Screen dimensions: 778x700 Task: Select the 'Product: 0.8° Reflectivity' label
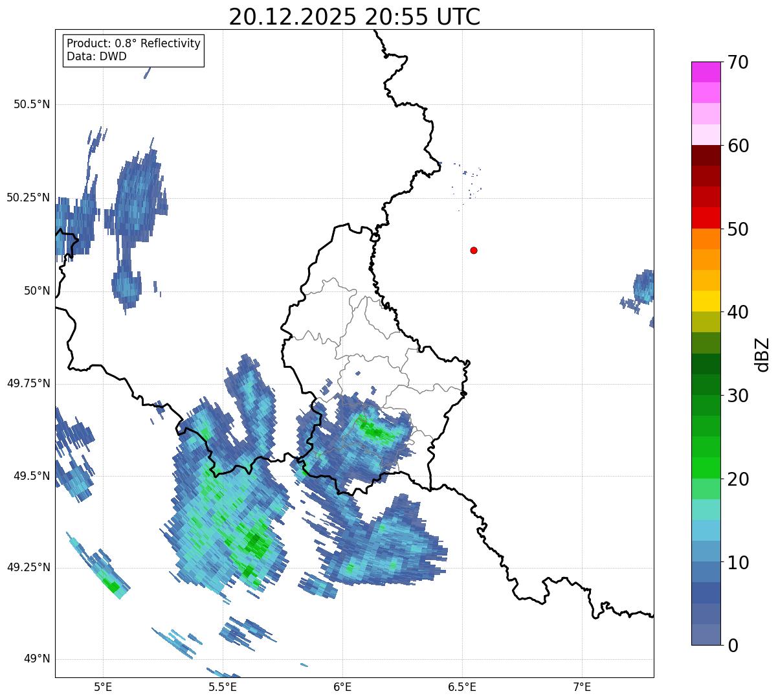pos(134,43)
